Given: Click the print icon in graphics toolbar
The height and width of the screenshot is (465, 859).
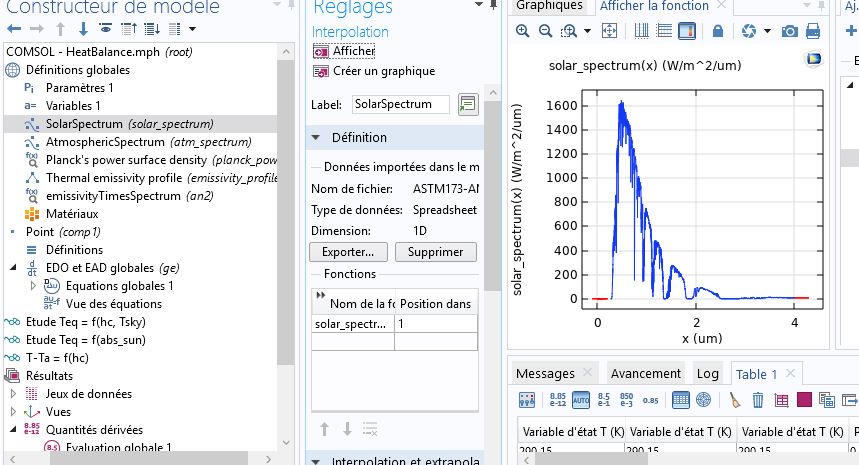Looking at the screenshot, I should pos(813,32).
